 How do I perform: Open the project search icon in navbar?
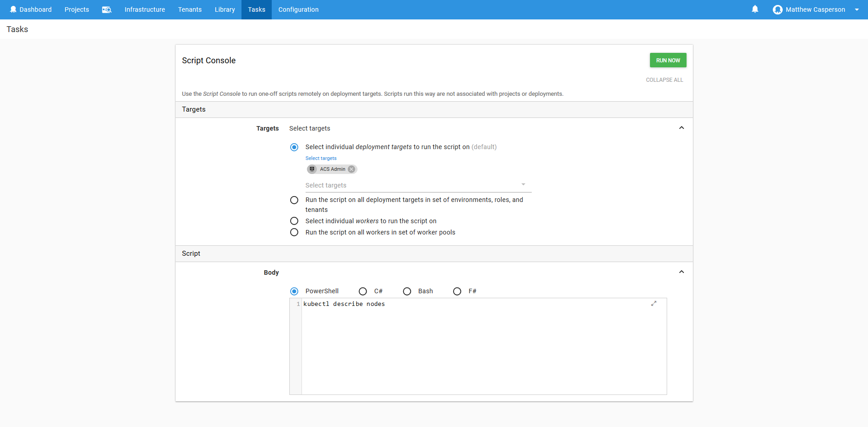pyautogui.click(x=107, y=9)
